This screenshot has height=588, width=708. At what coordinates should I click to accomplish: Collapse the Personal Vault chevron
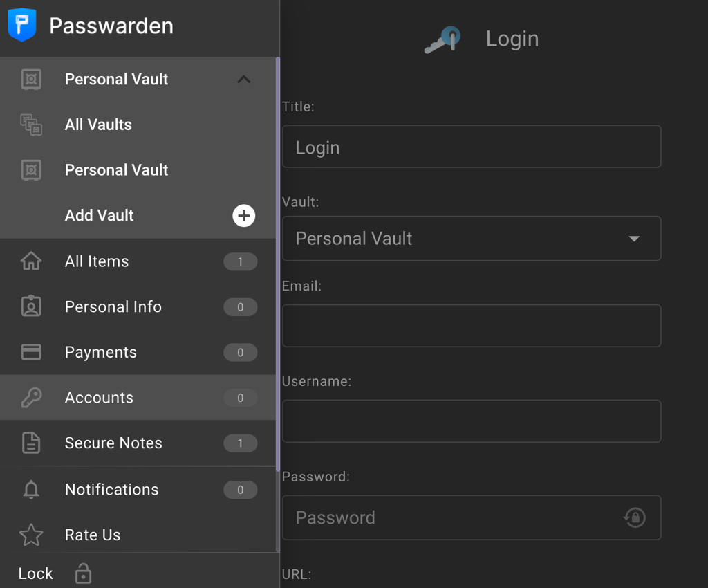tap(244, 80)
